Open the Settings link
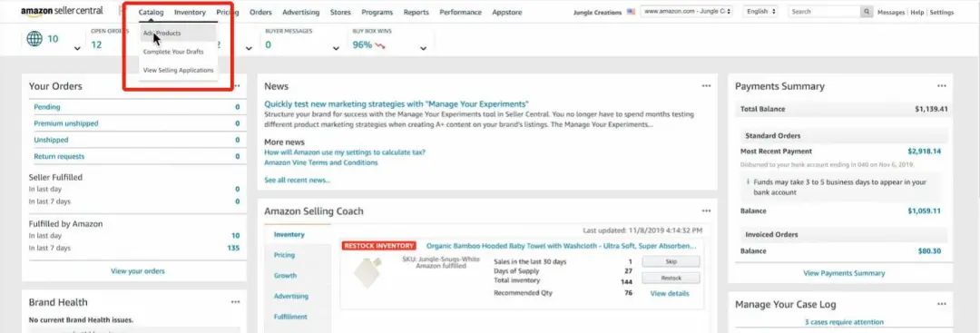Image resolution: width=980 pixels, height=333 pixels. [942, 13]
